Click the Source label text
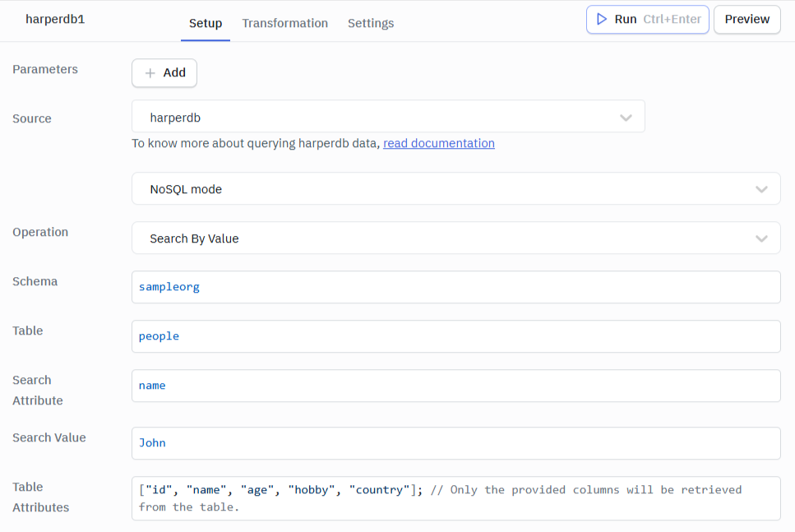Image resolution: width=795 pixels, height=532 pixels. tap(32, 118)
